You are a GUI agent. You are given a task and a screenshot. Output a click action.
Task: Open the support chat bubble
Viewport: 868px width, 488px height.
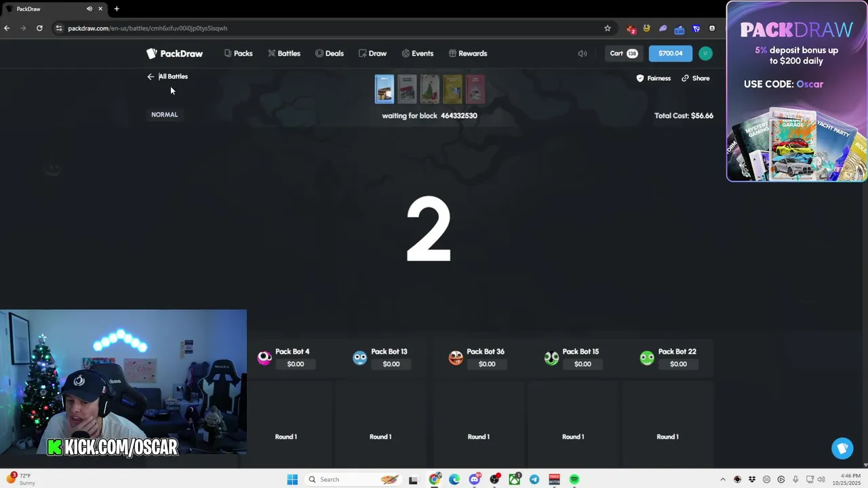pyautogui.click(x=842, y=448)
